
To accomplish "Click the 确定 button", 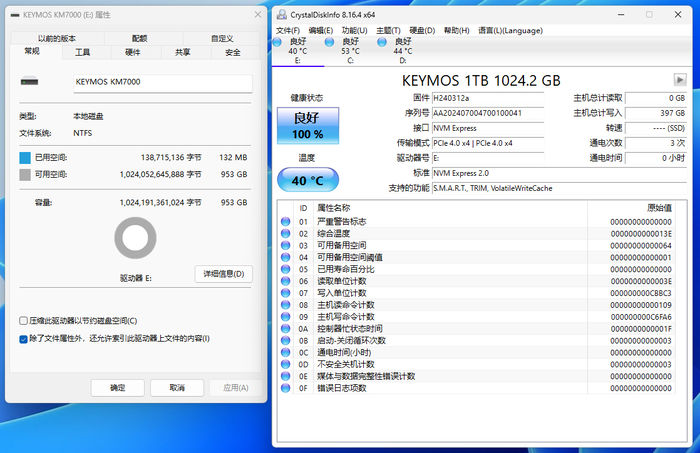I will 118,387.
